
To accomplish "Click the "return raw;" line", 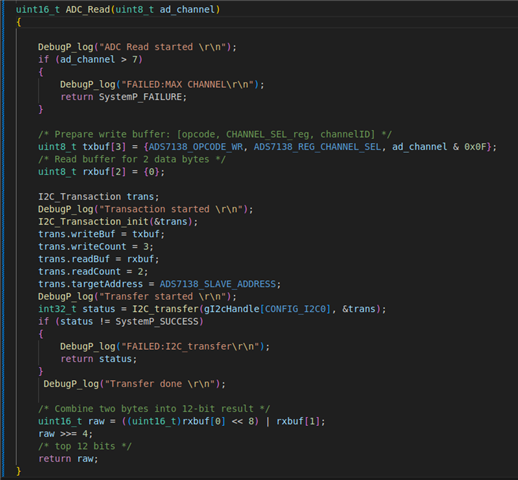I will pos(68,459).
